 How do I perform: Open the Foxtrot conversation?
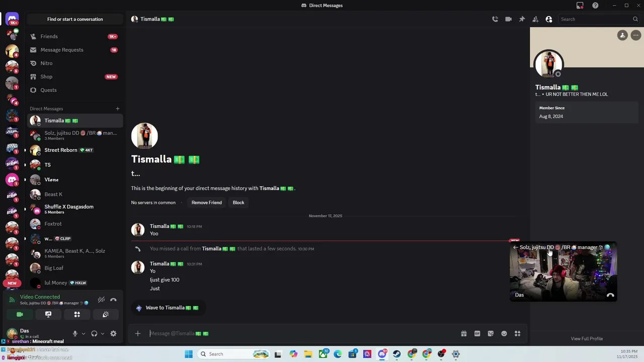pyautogui.click(x=75, y=224)
